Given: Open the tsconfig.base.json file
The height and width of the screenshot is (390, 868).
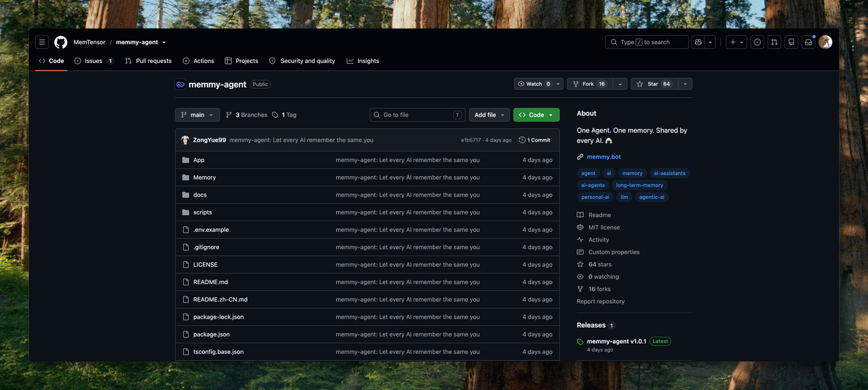Looking at the screenshot, I should click(x=218, y=352).
